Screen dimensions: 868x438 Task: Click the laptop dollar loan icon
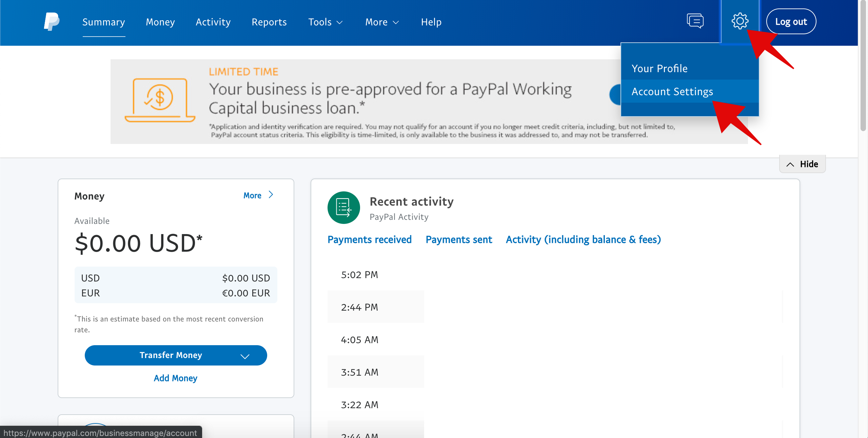[x=160, y=100]
